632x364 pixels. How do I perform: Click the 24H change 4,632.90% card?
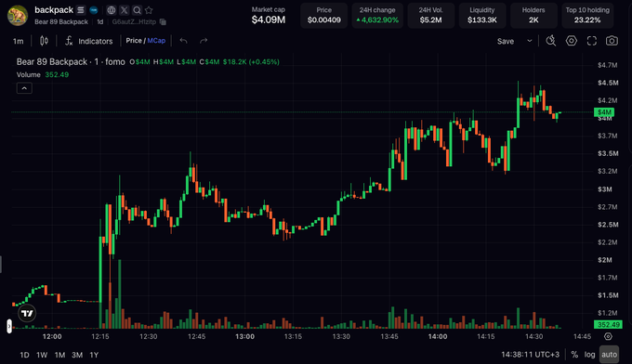(x=377, y=15)
